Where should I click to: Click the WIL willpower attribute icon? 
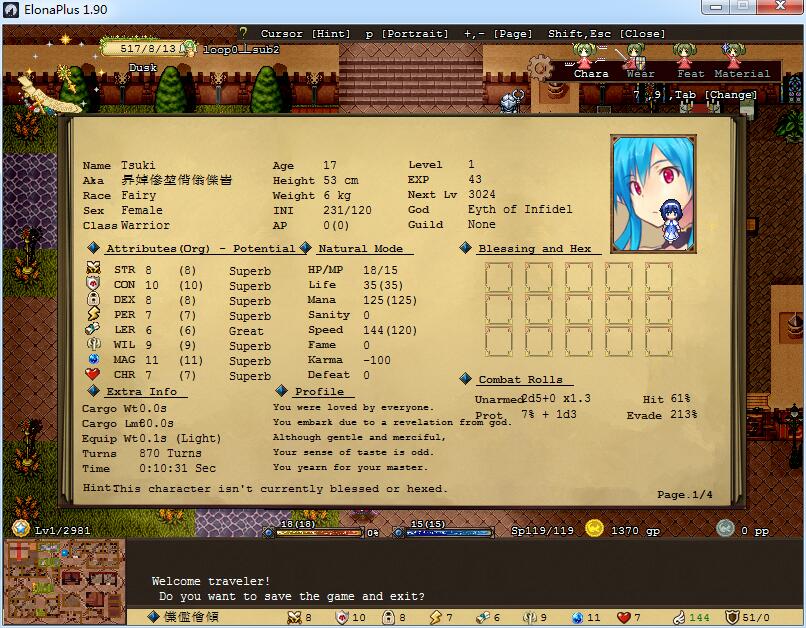[93, 345]
